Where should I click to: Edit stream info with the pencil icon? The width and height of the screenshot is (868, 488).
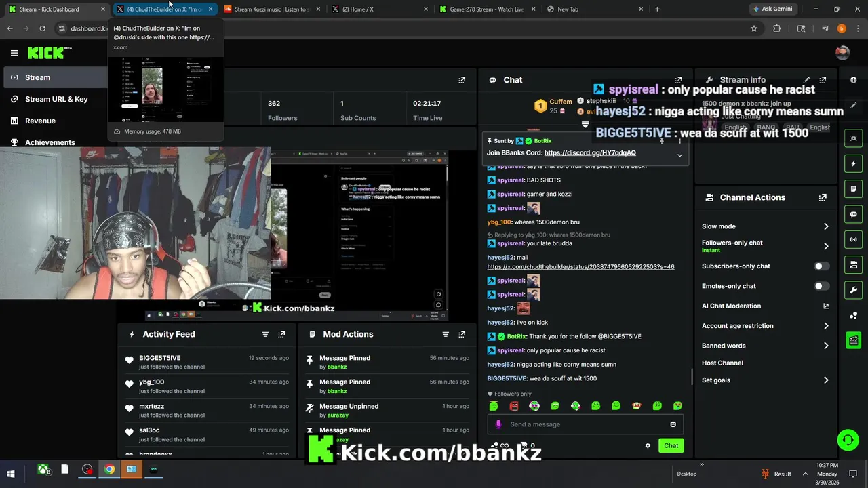click(x=806, y=80)
